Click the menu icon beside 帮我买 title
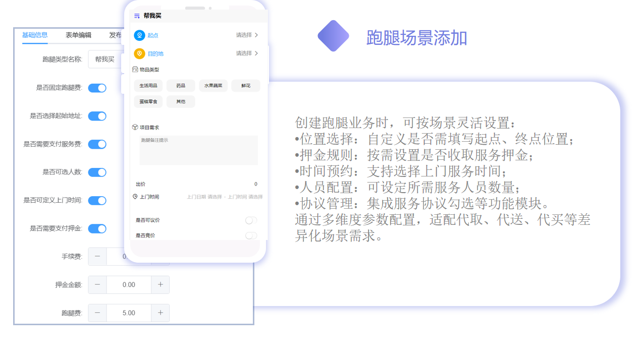644x360 pixels. 137,16
